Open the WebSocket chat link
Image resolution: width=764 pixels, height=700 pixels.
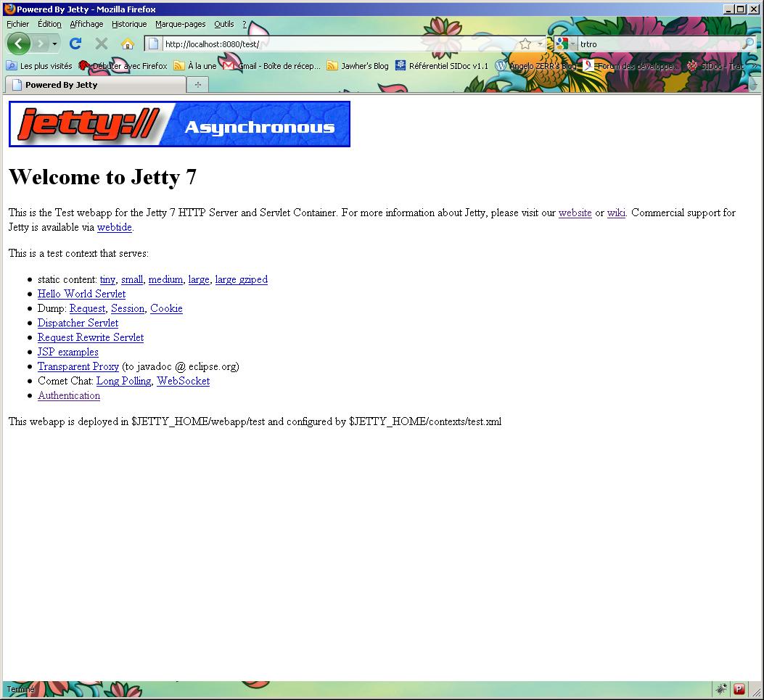click(x=184, y=382)
